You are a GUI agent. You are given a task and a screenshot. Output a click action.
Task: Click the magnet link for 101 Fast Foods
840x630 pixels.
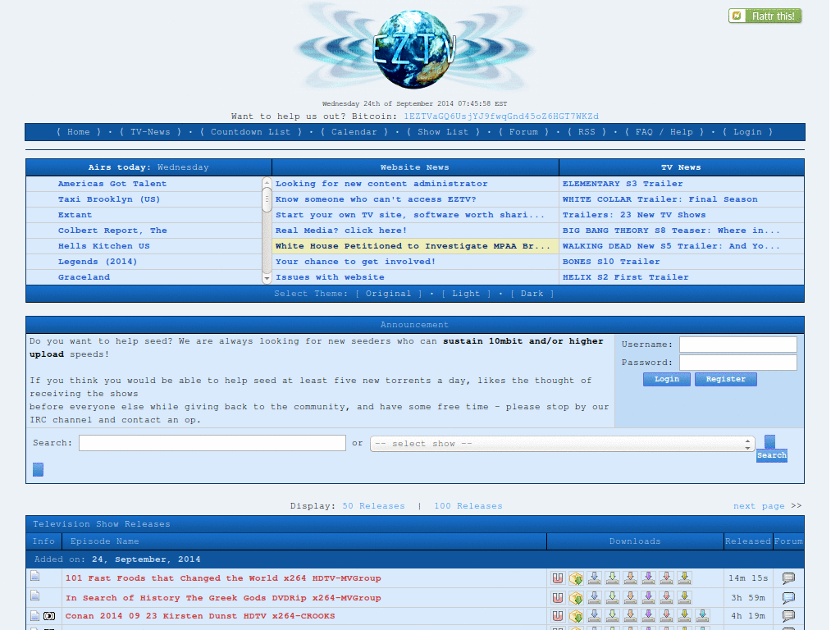558,578
